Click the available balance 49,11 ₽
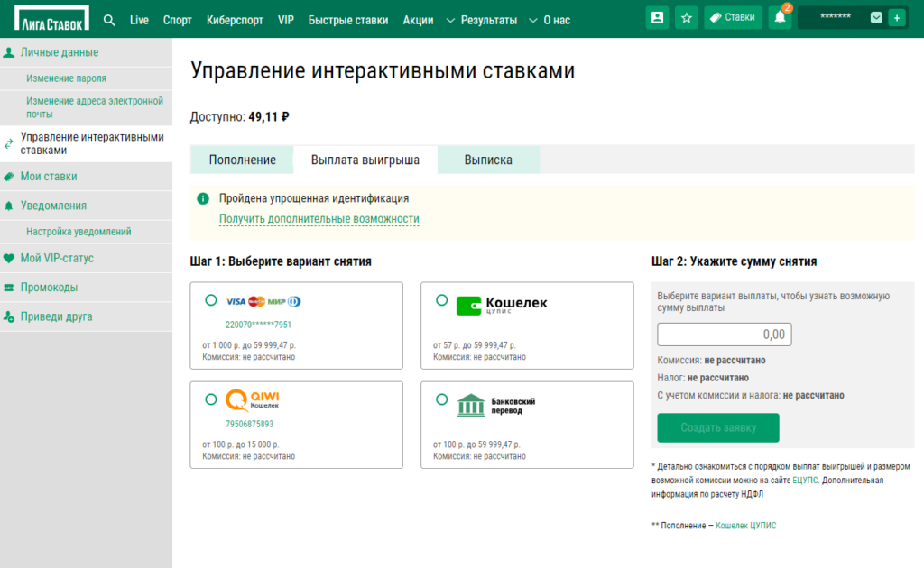This screenshot has width=924, height=568. point(269,117)
